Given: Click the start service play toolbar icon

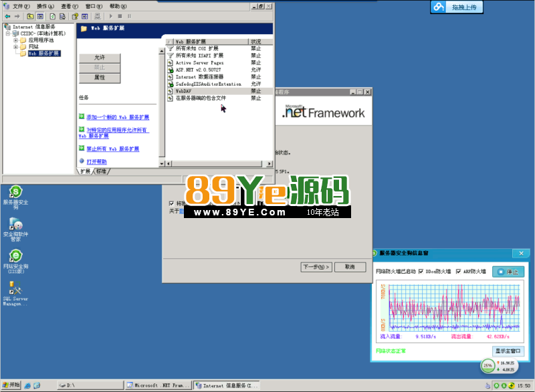Looking at the screenshot, I should click(110, 16).
